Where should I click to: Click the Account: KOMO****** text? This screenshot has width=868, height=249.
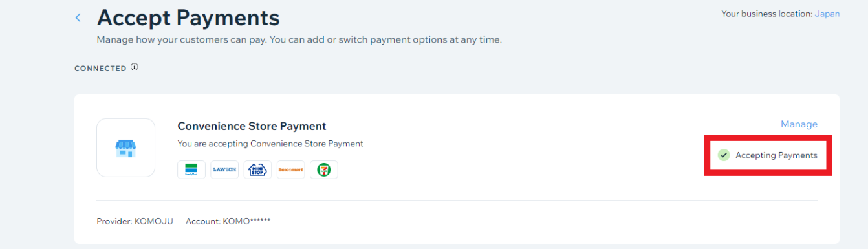pyautogui.click(x=228, y=221)
